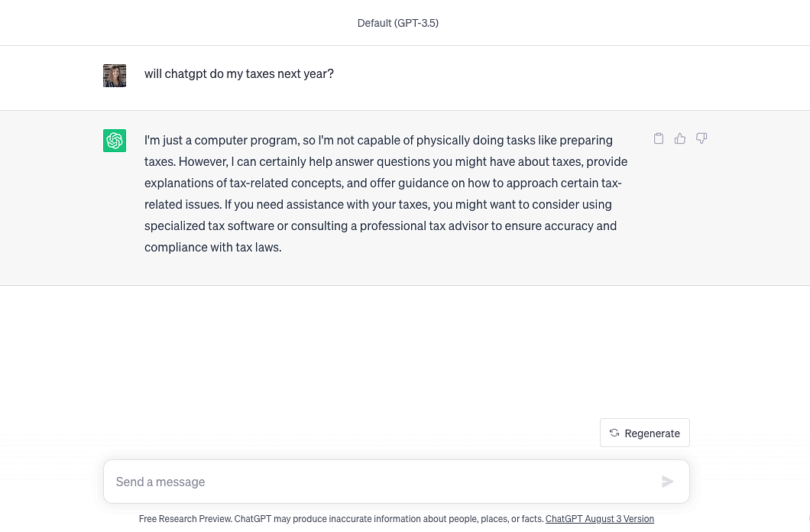Open the ChatGPT August 3 Version link
The height and width of the screenshot is (532, 810).
tap(600, 518)
